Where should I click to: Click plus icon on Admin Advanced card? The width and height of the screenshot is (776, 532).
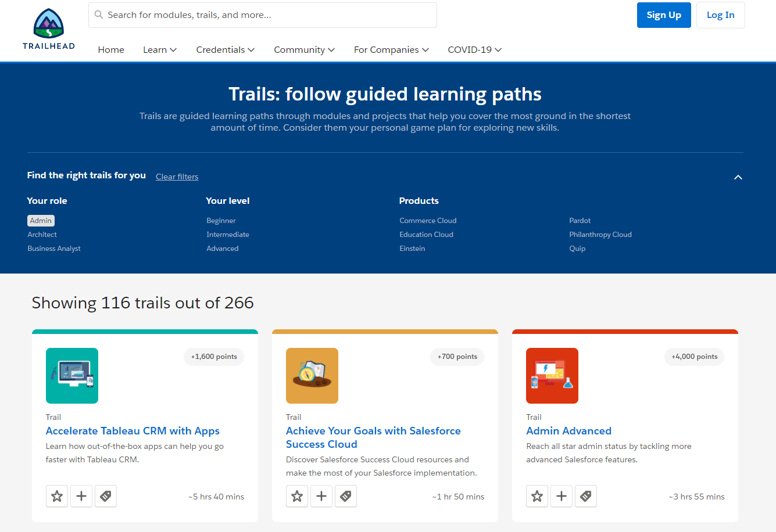[x=562, y=496]
